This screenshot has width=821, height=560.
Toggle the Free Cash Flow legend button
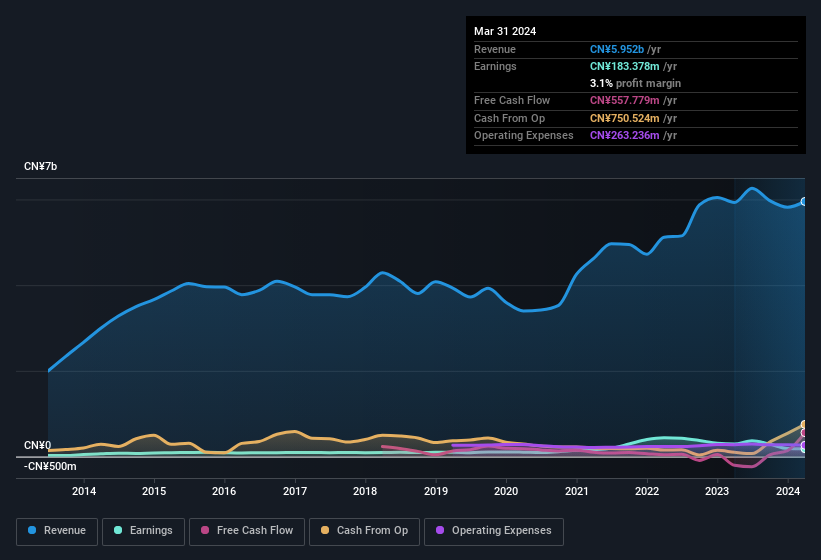(x=247, y=531)
